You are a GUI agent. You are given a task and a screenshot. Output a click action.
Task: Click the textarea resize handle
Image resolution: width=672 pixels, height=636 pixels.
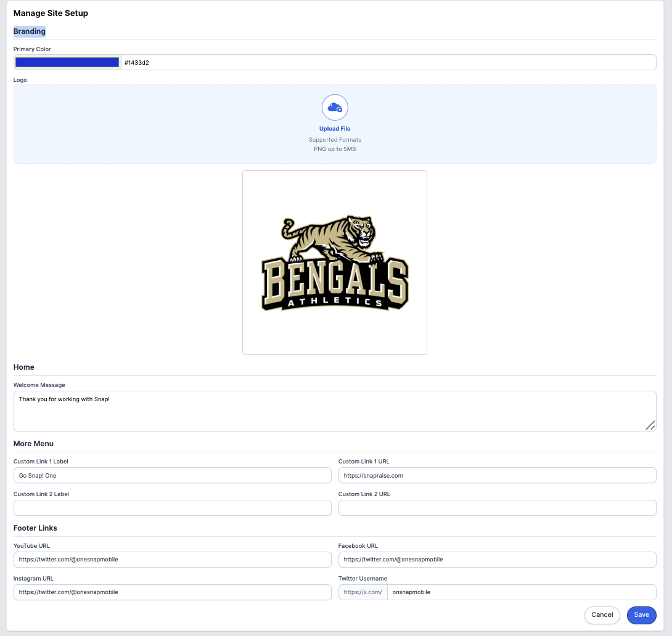[x=651, y=425]
